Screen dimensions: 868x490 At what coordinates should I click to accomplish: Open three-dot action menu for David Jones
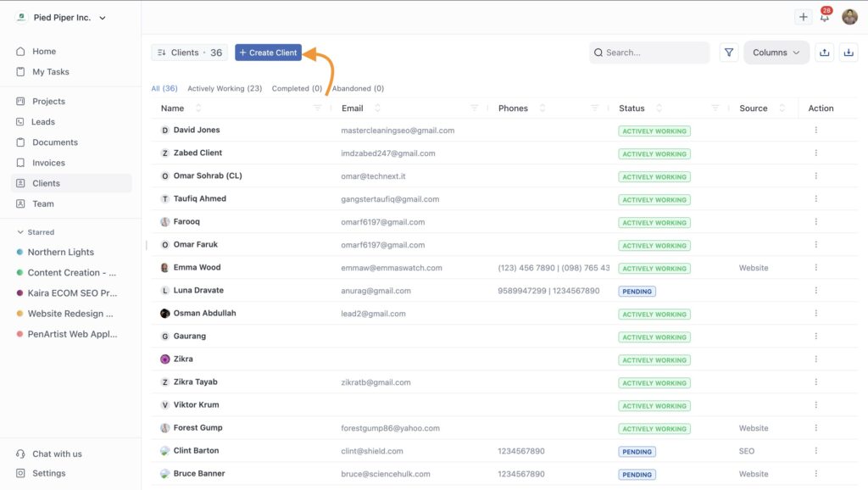[815, 131]
